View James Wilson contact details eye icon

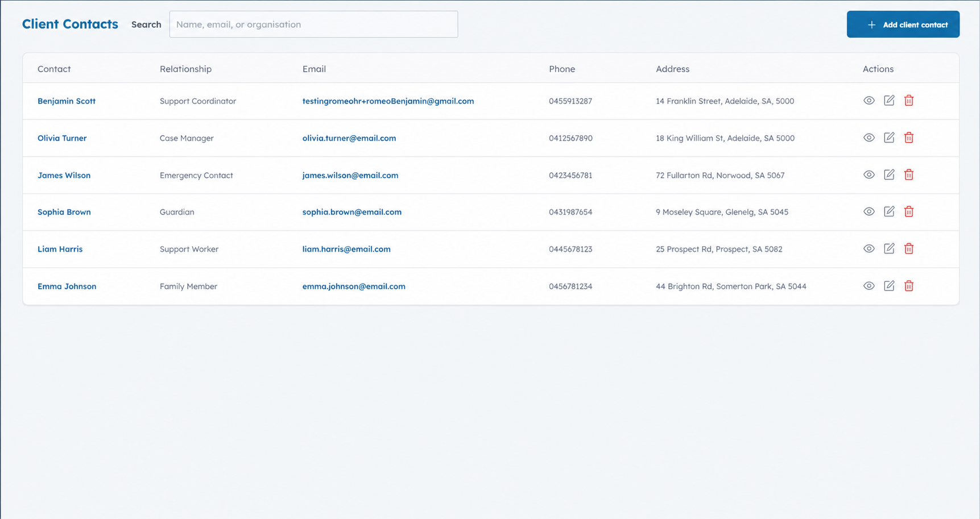click(869, 175)
